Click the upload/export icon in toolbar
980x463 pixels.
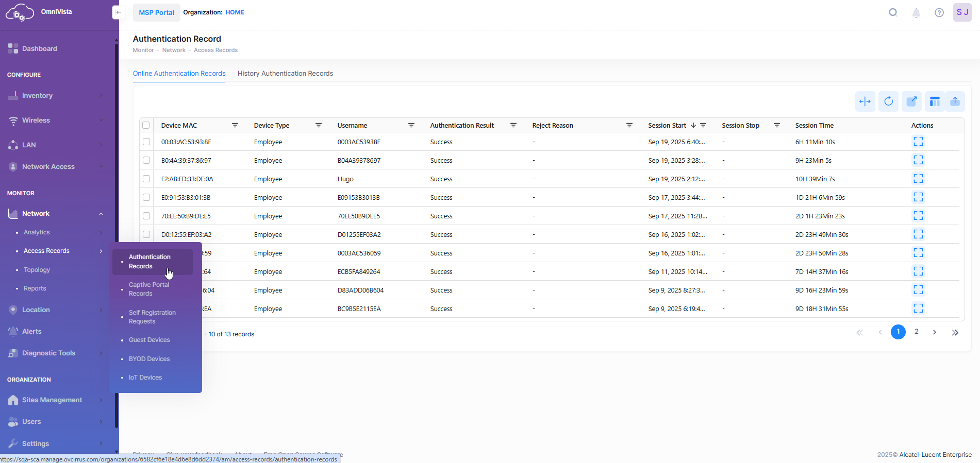[x=955, y=101]
